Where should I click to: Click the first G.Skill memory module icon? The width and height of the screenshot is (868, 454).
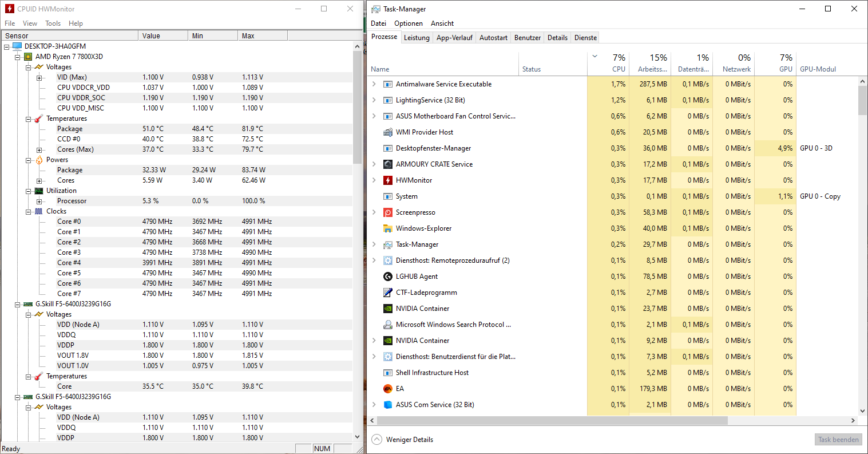28,304
